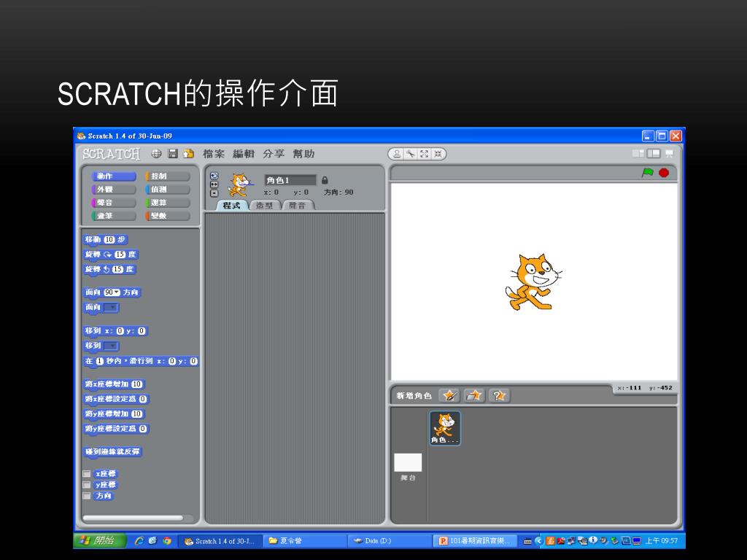Open the 夏令營 folder taskbar button
747x560 pixels.
(304, 541)
